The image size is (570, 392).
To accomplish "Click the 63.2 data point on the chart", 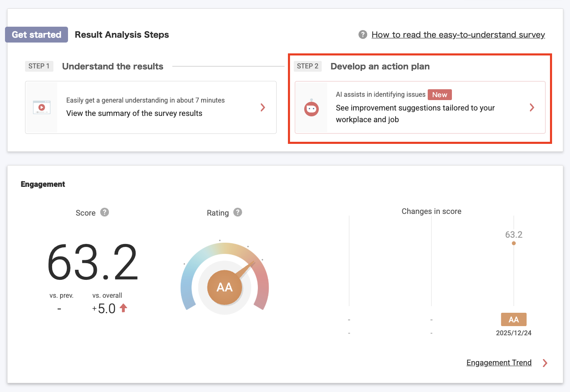I will tap(514, 243).
